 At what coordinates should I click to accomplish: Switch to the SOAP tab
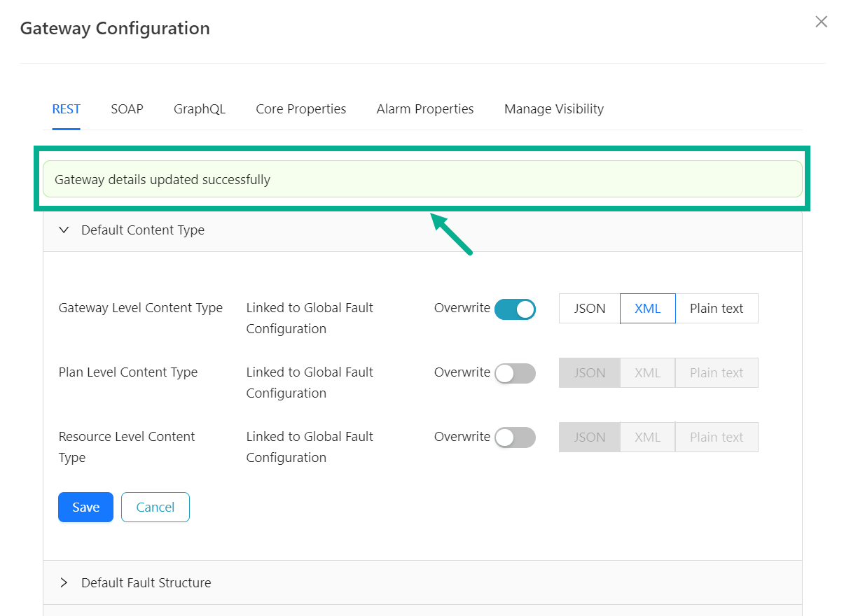point(127,109)
